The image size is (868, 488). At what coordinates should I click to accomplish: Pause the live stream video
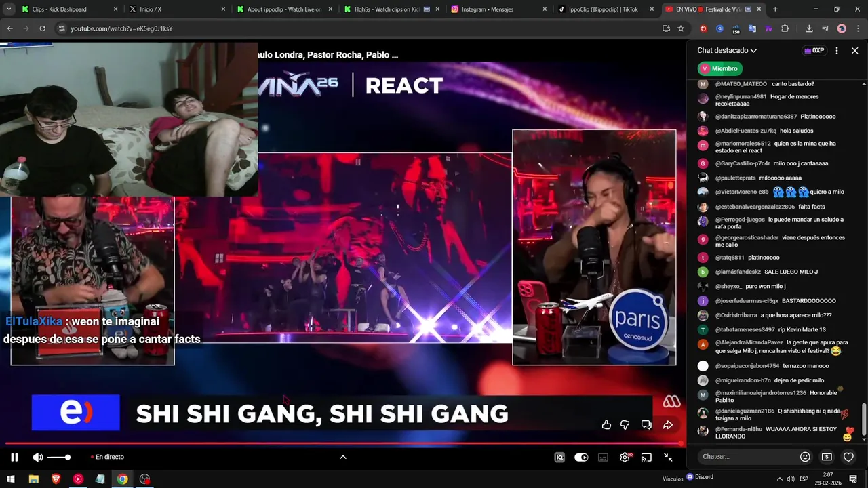coord(14,457)
